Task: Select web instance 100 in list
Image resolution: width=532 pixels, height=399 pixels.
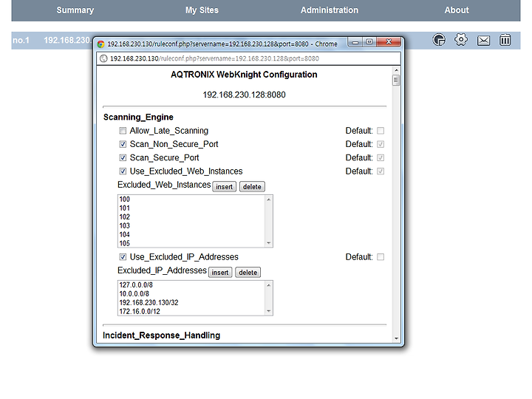Action: (192, 199)
